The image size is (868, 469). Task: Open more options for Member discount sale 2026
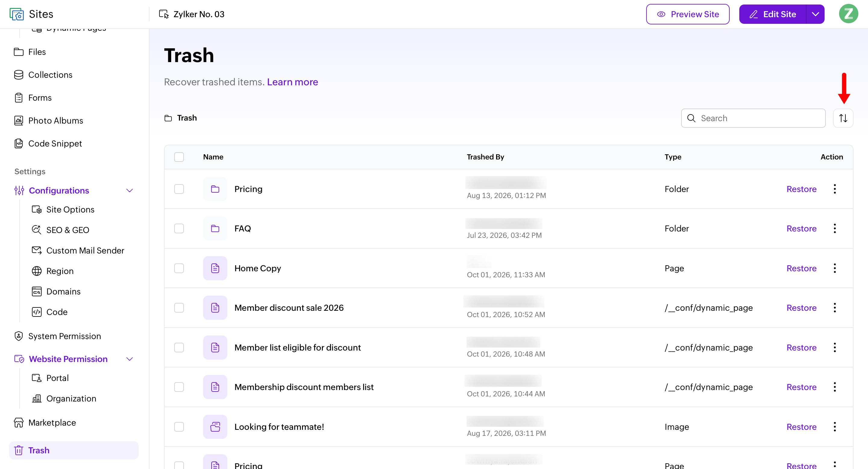tap(834, 308)
